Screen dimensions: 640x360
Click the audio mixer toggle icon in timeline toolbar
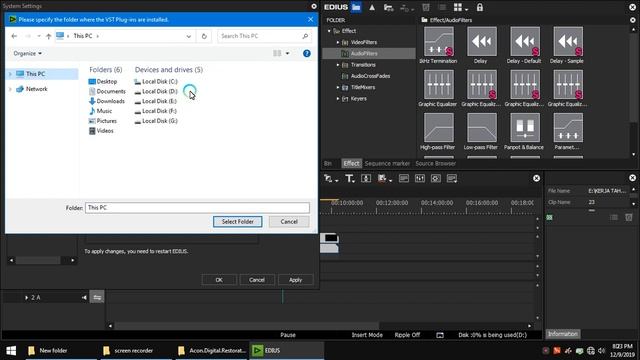420,178
